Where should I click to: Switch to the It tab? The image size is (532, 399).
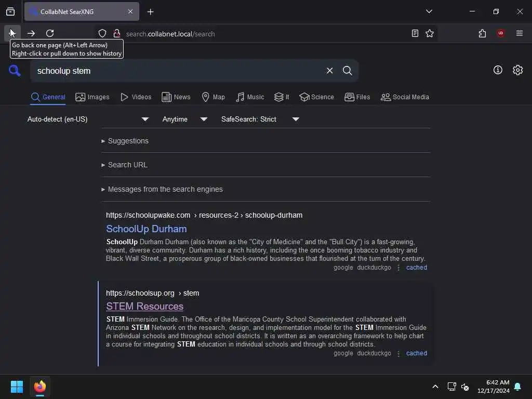click(x=282, y=97)
